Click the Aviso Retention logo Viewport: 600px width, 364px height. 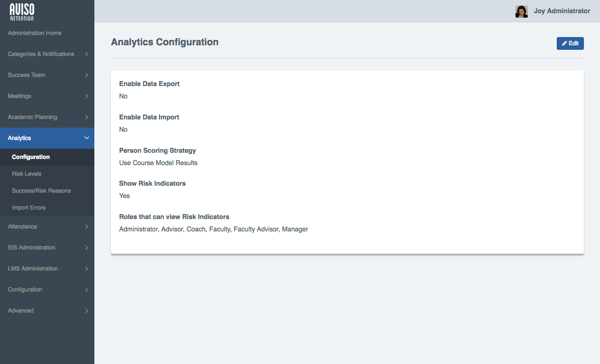click(22, 12)
